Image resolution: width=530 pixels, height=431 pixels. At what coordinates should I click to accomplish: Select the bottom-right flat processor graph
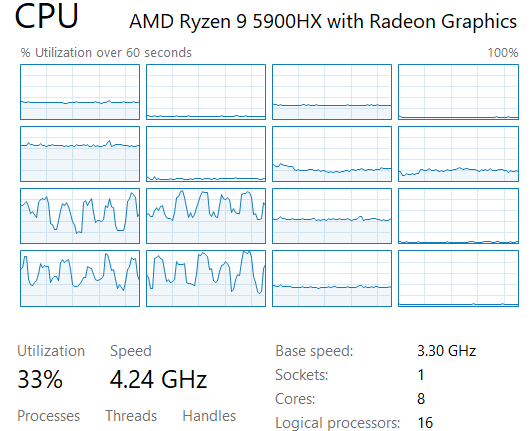point(458,278)
